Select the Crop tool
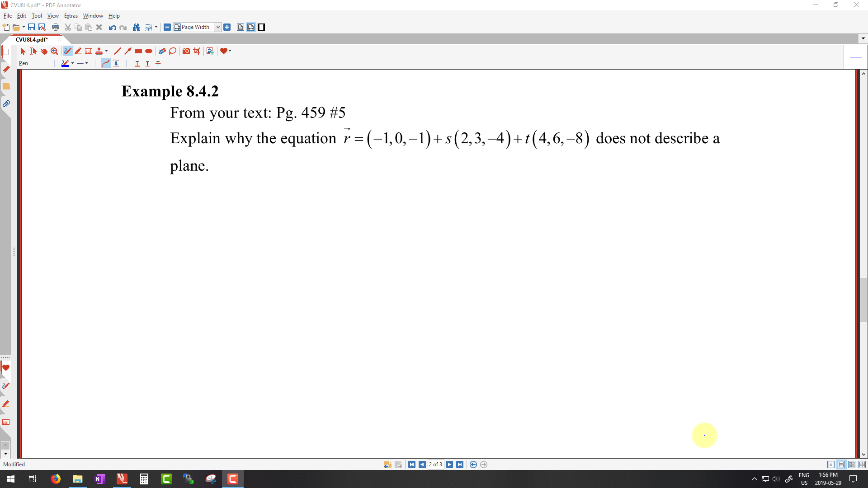 pyautogui.click(x=197, y=51)
